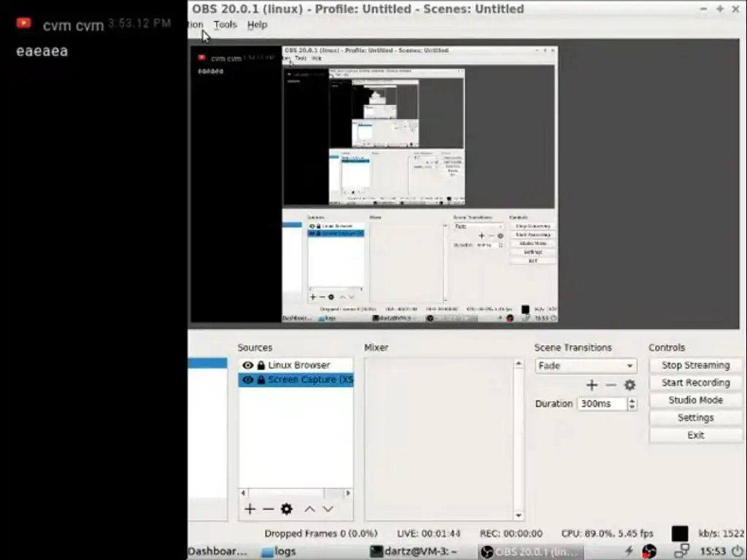This screenshot has width=747, height=560.
Task: Click CPU: 89.0%, 5.45 fps status text
Action: (608, 534)
